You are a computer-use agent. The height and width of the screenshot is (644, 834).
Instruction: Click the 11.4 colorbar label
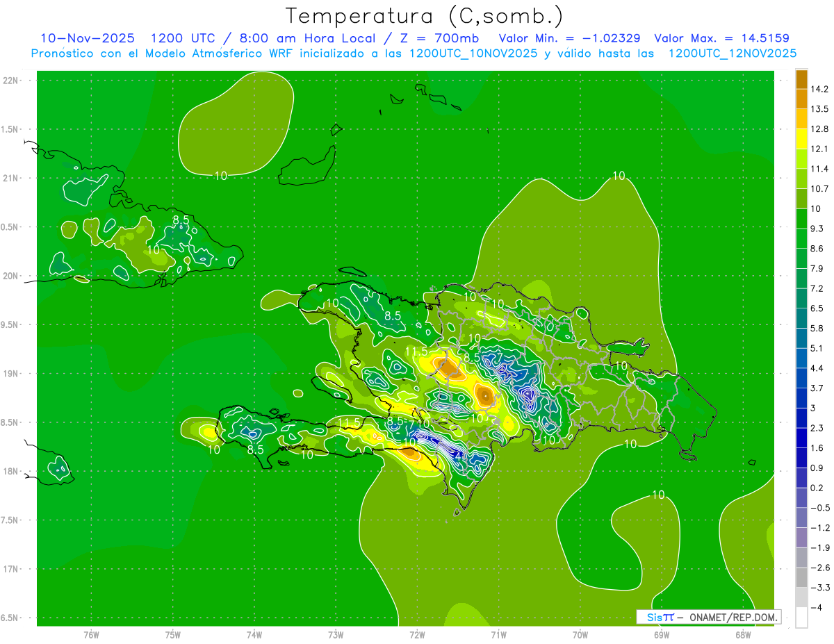click(x=819, y=169)
